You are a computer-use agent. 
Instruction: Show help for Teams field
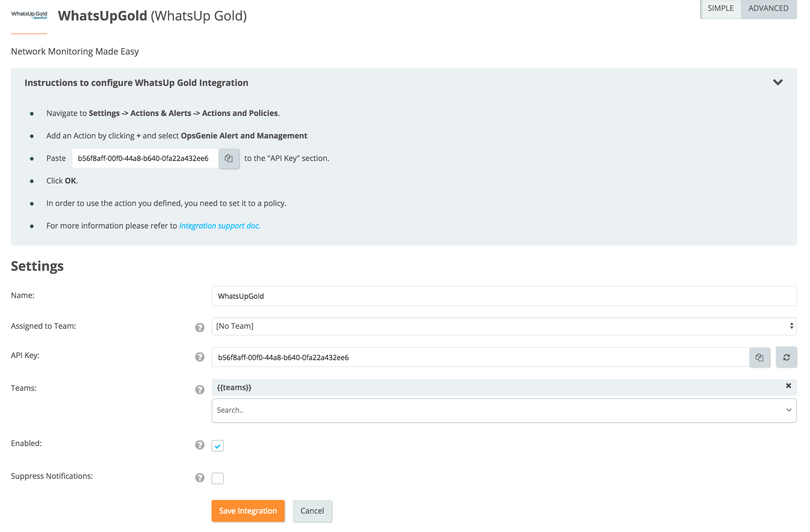tap(200, 389)
